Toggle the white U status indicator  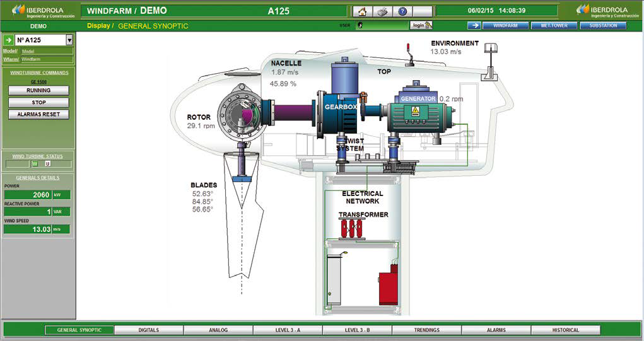click(47, 164)
